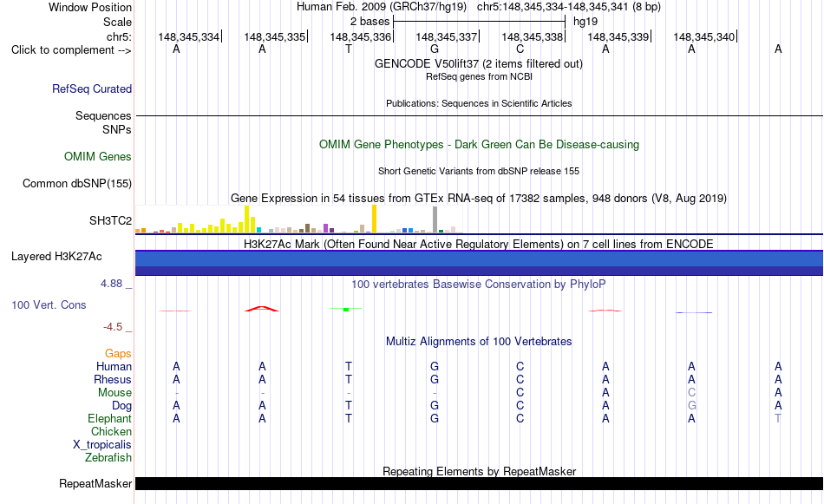Click the T base in the complement row
The height and width of the screenshot is (504, 824).
coord(349,49)
